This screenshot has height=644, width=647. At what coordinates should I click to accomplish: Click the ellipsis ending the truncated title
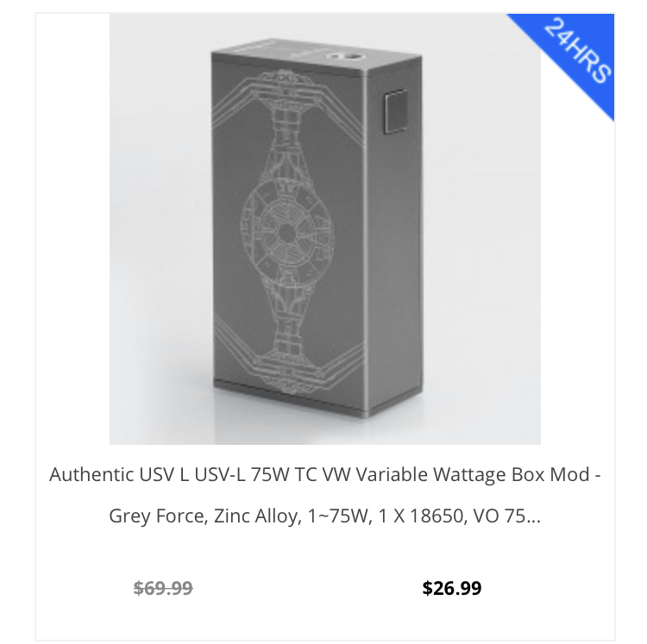(x=533, y=516)
